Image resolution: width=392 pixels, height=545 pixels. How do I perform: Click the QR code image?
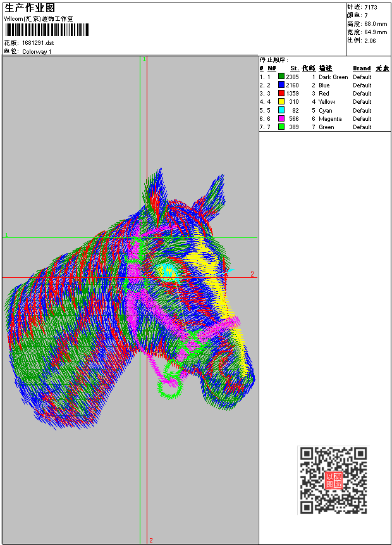333,480
